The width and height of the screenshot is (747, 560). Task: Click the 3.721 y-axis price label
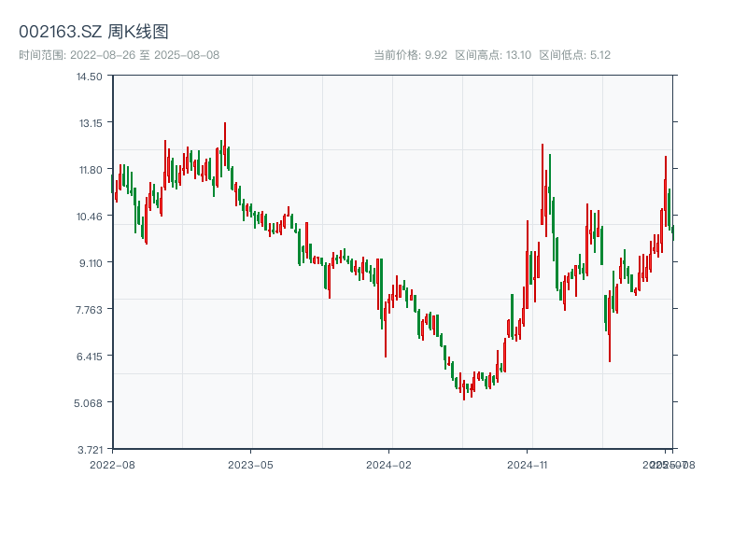90,450
